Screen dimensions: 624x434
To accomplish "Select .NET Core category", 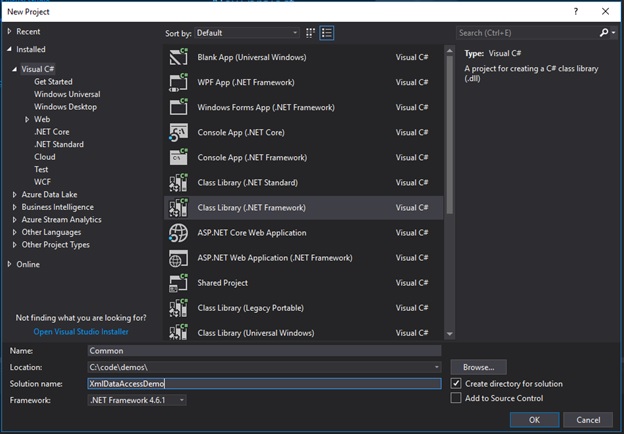I will [52, 132].
